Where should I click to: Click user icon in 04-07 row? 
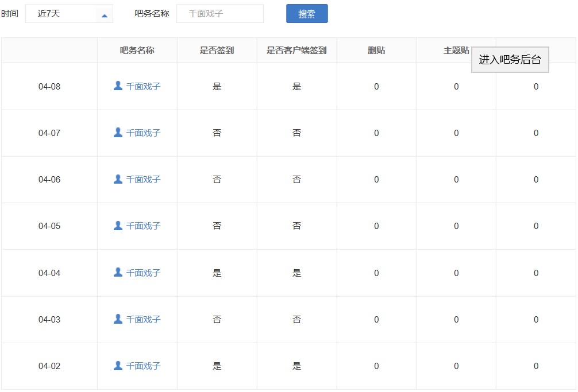pos(118,133)
